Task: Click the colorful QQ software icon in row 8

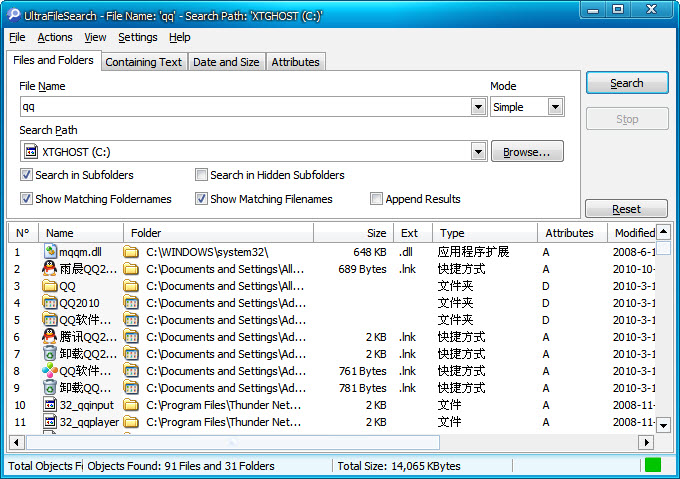Action: pyautogui.click(x=51, y=371)
